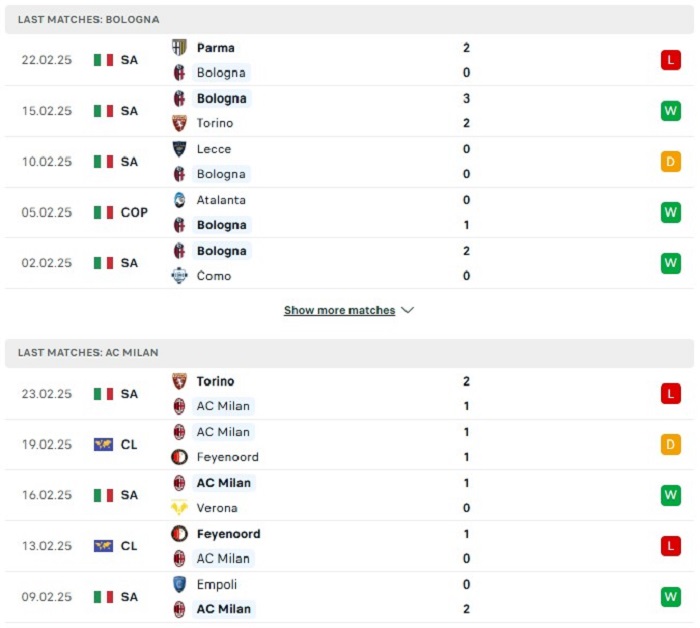This screenshot has width=700, height=628.
Task: Open the Show more matches link
Action: tap(339, 310)
